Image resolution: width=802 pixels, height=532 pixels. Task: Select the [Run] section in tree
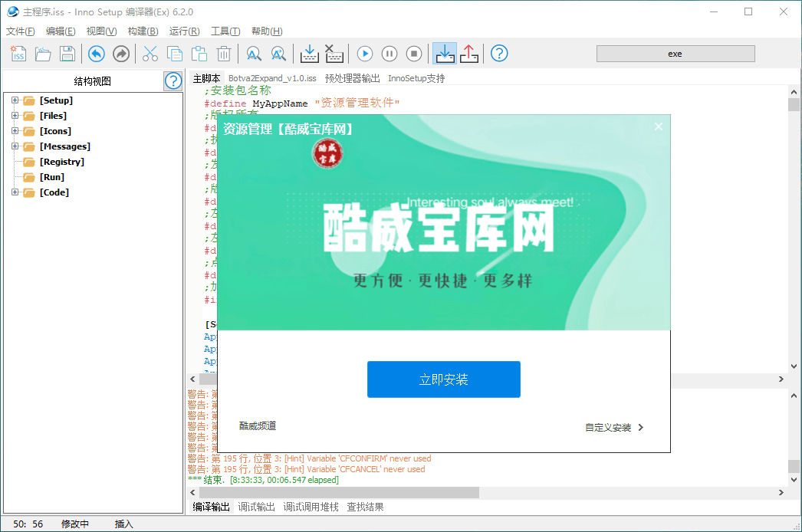click(x=52, y=177)
